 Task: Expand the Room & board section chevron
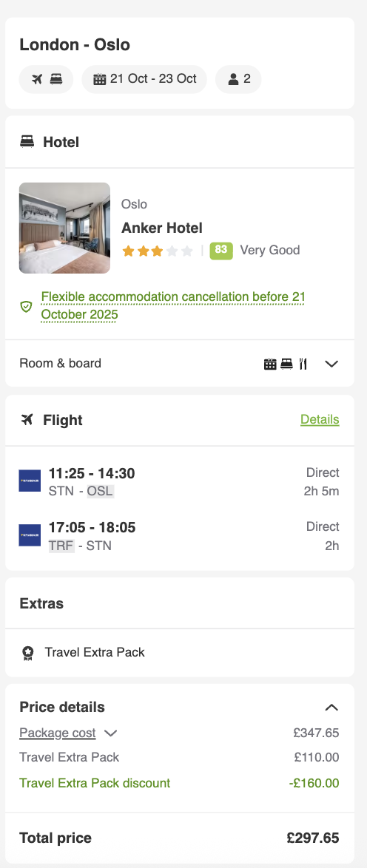[x=331, y=364]
